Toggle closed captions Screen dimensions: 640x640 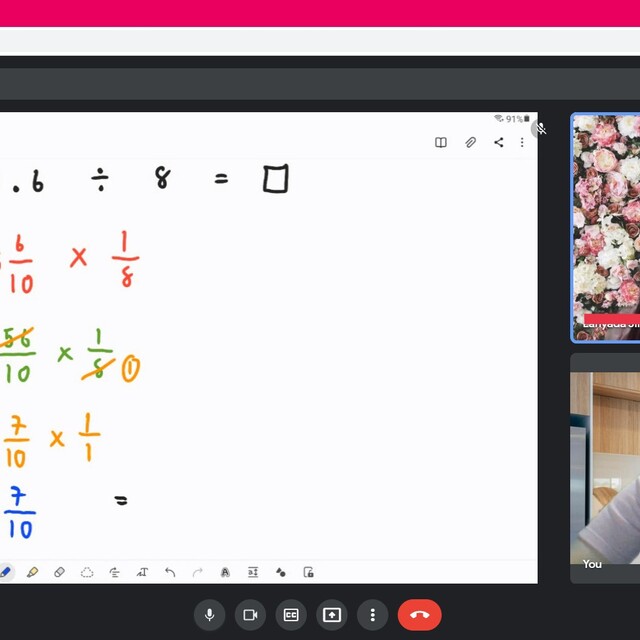pos(291,615)
